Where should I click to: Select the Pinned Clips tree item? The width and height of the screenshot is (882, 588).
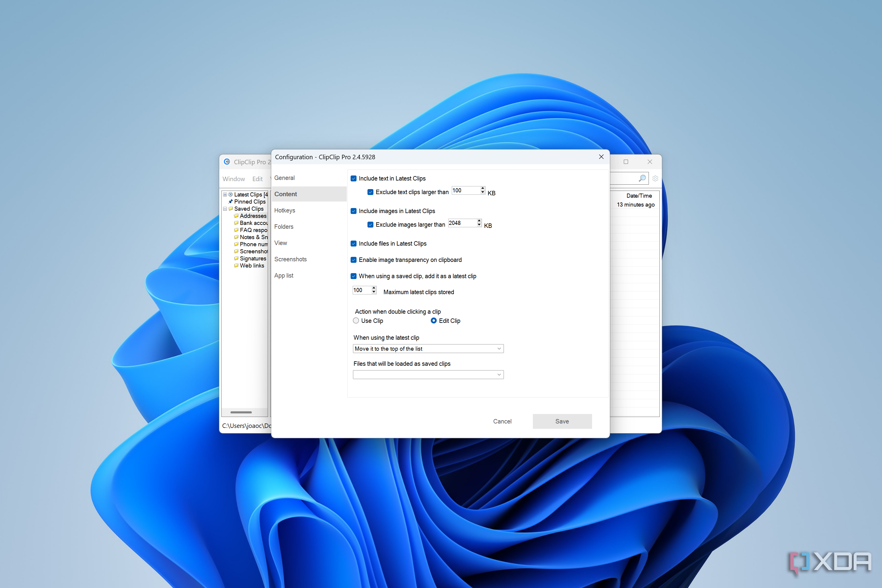tap(250, 202)
